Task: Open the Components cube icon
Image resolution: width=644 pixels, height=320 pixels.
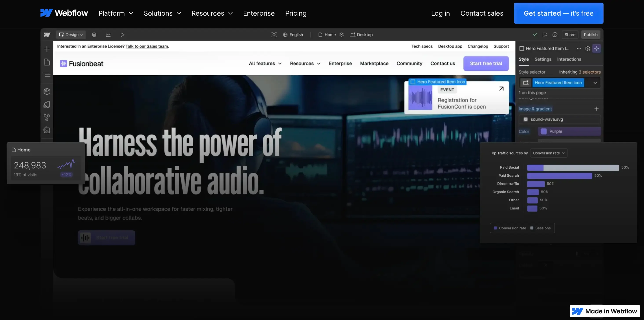Action: [47, 91]
